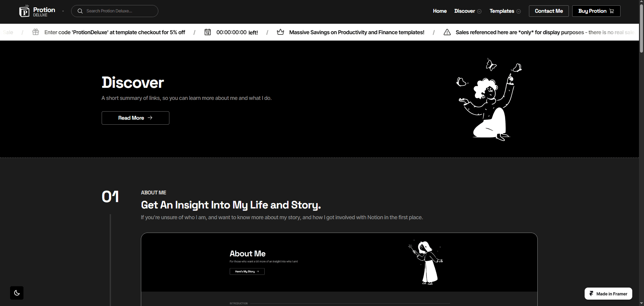Click the warning triangle icon in banner
The height and width of the screenshot is (306, 644).
tap(447, 32)
